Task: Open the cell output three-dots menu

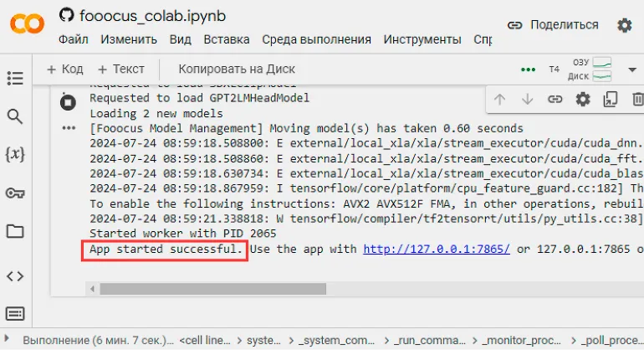Action: pyautogui.click(x=67, y=128)
